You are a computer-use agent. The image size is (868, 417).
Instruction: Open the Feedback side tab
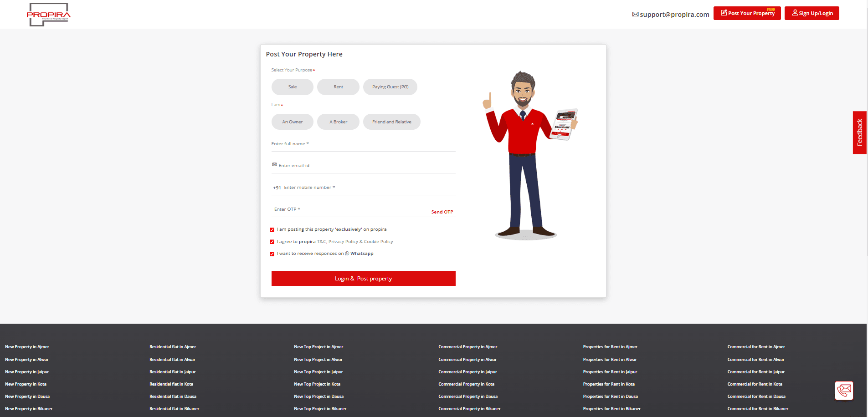point(859,132)
